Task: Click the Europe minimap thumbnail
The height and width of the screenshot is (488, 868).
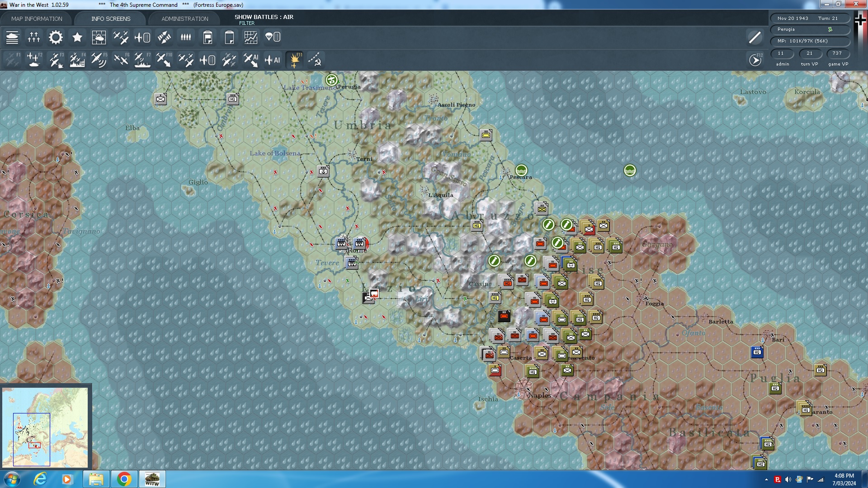Action: coord(45,427)
